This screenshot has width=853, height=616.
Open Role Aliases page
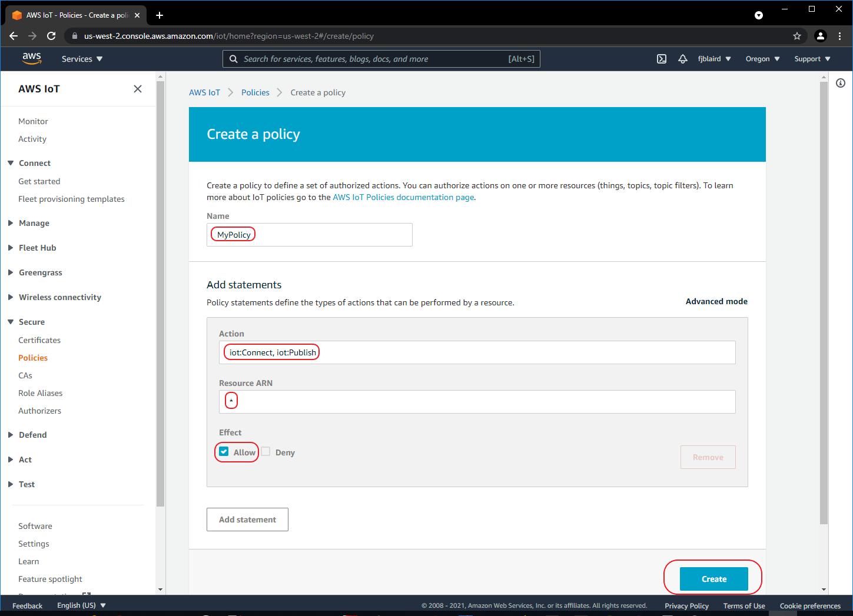click(x=41, y=393)
